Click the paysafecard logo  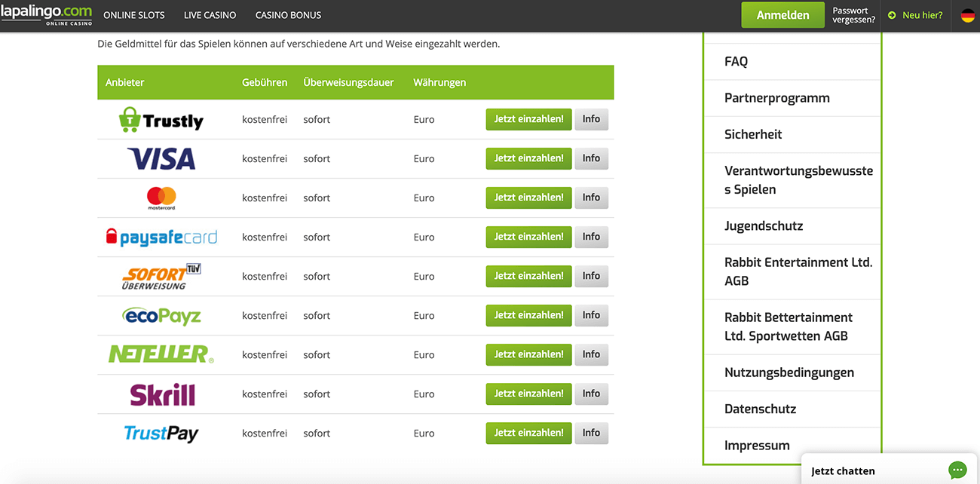pyautogui.click(x=161, y=237)
